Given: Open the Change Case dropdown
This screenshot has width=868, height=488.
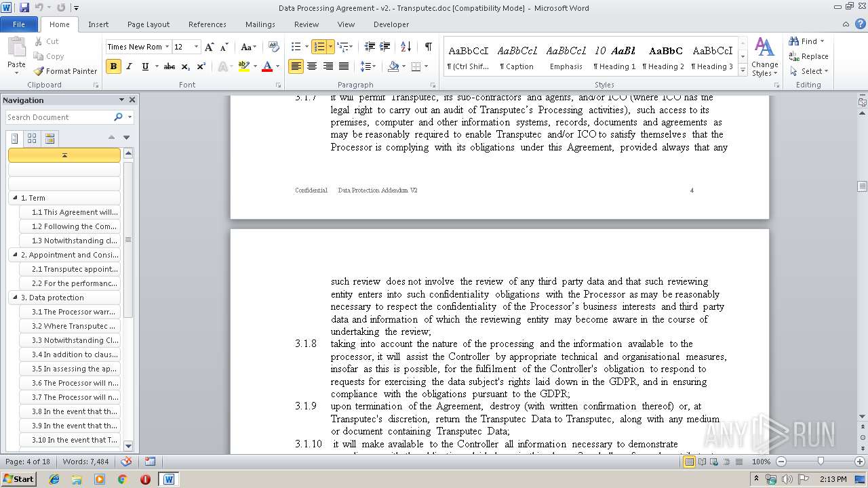Looking at the screenshot, I should [x=248, y=47].
